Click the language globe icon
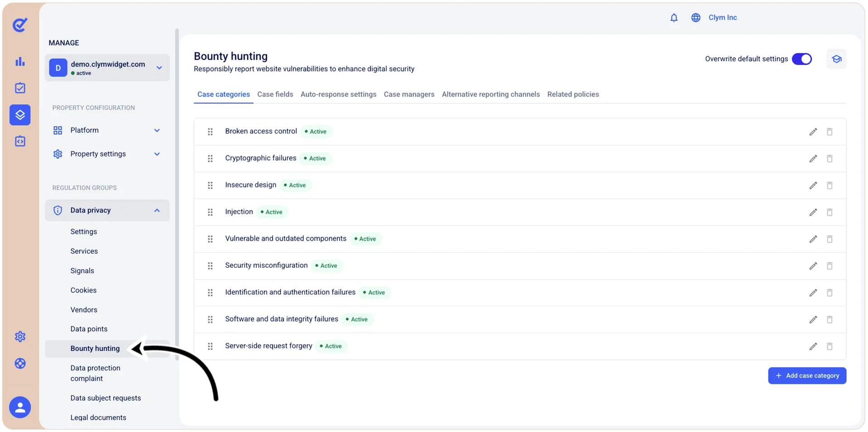This screenshot has height=432, width=868. click(695, 18)
